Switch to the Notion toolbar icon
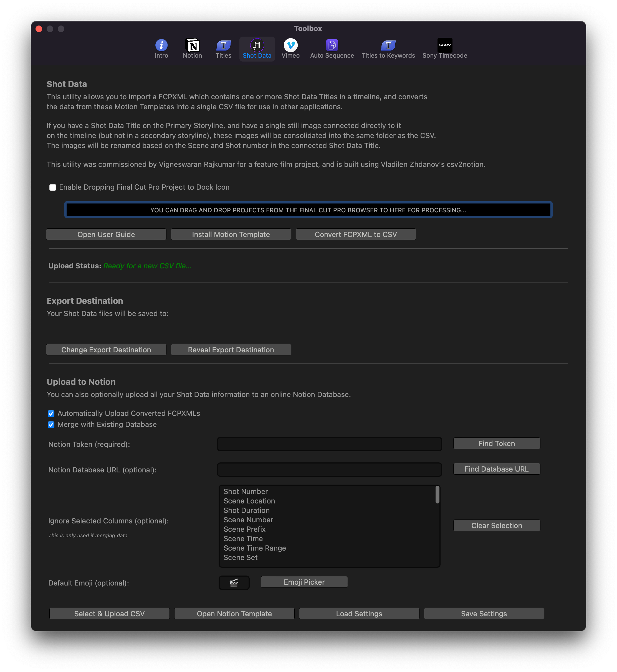This screenshot has height=672, width=617. 192,45
